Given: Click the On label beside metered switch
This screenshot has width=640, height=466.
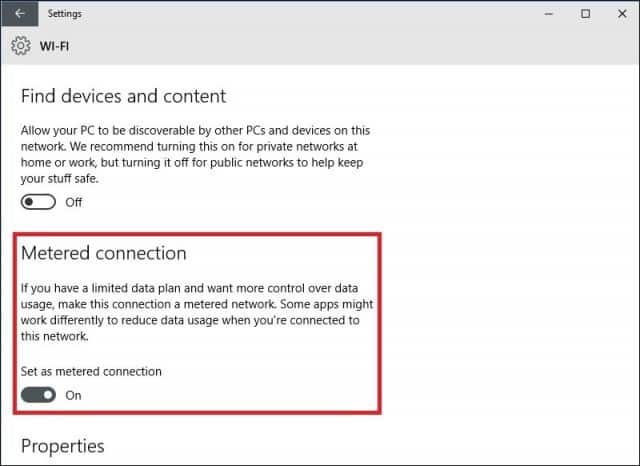Looking at the screenshot, I should click(73, 395).
